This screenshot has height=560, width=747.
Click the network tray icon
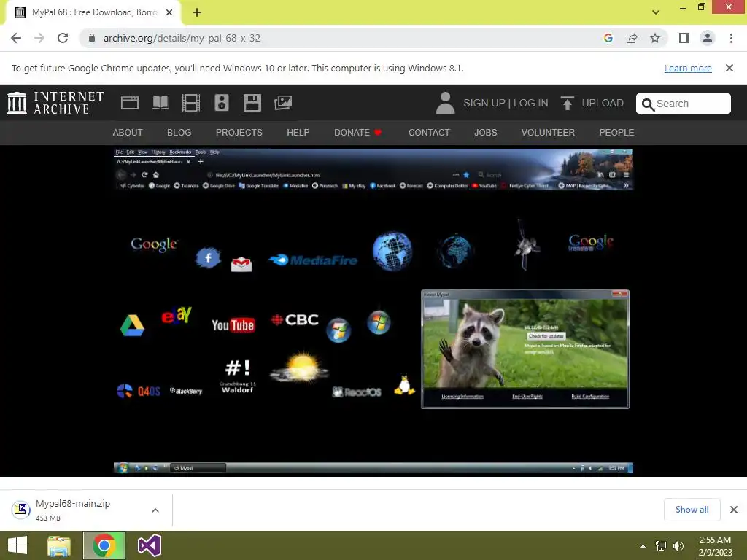click(661, 546)
